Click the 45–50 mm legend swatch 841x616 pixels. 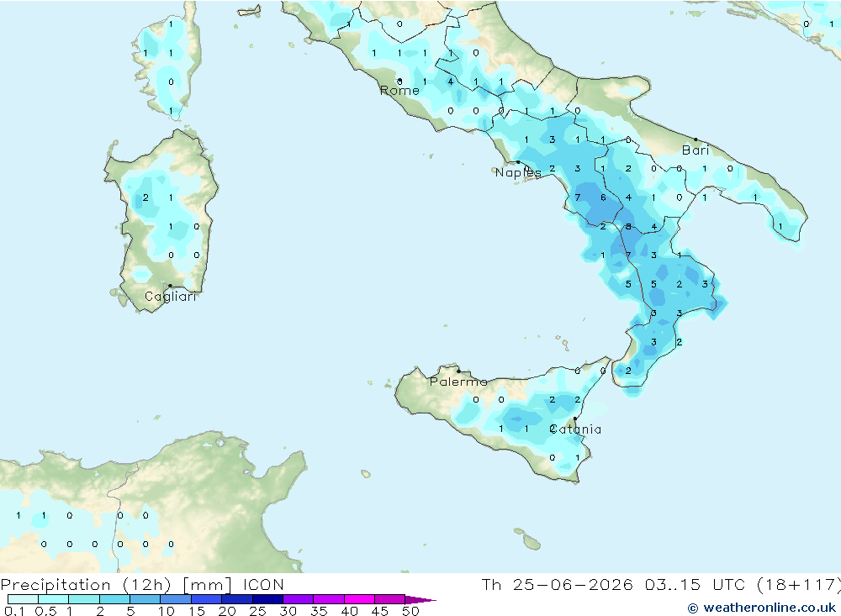[x=390, y=599]
